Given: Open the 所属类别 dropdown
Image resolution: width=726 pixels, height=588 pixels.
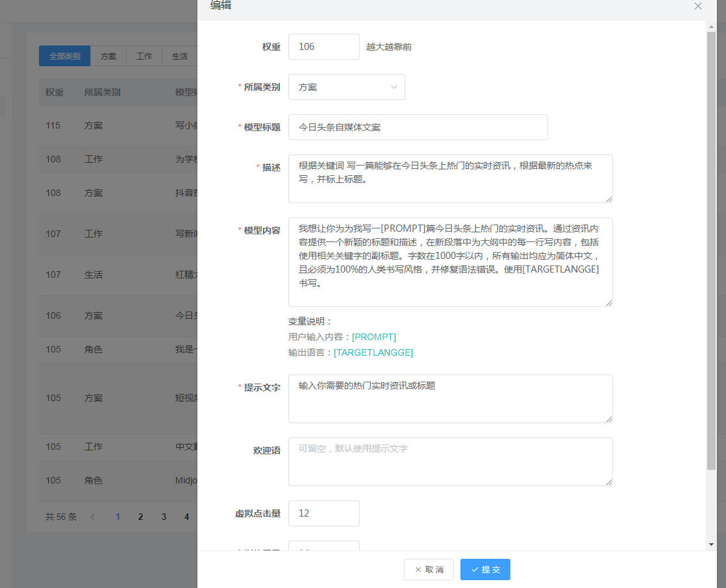Looking at the screenshot, I should 346,87.
